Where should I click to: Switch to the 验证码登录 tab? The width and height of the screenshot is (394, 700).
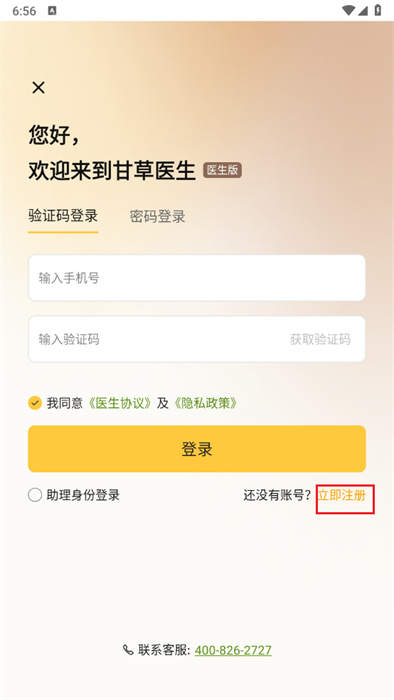click(x=63, y=216)
